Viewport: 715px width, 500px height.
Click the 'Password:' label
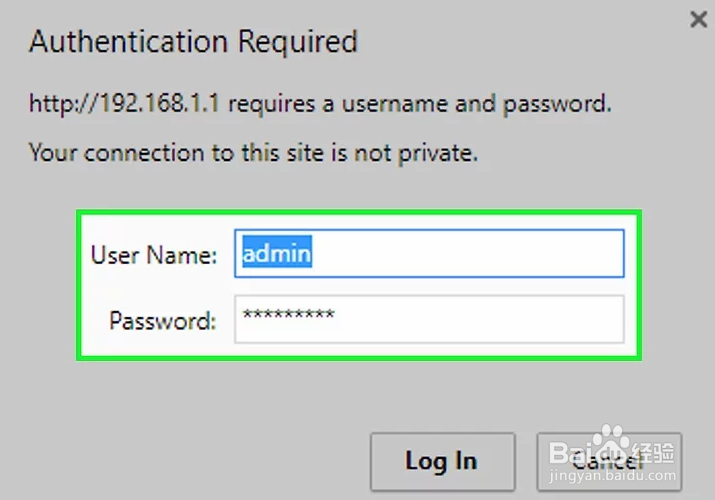tap(162, 321)
